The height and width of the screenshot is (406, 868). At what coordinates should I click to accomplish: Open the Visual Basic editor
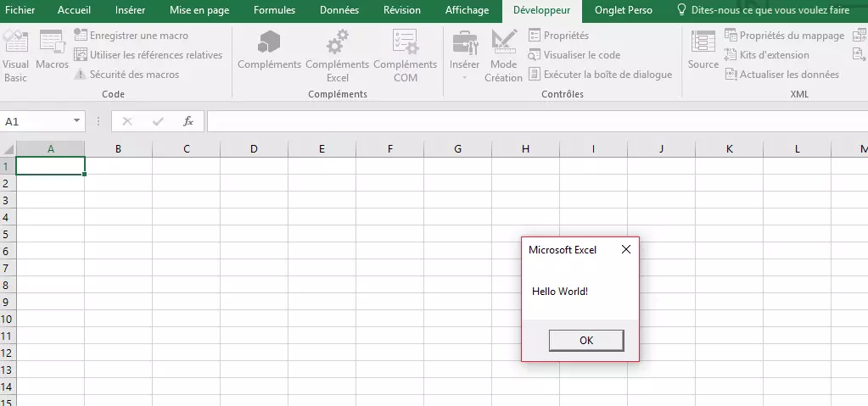(x=15, y=57)
